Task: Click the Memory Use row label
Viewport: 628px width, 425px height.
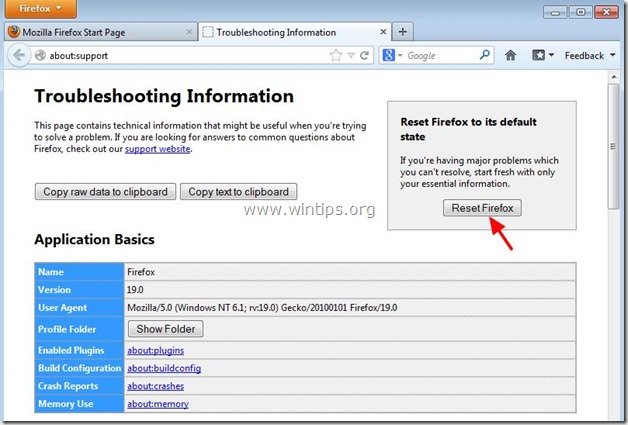Action: [x=65, y=404]
